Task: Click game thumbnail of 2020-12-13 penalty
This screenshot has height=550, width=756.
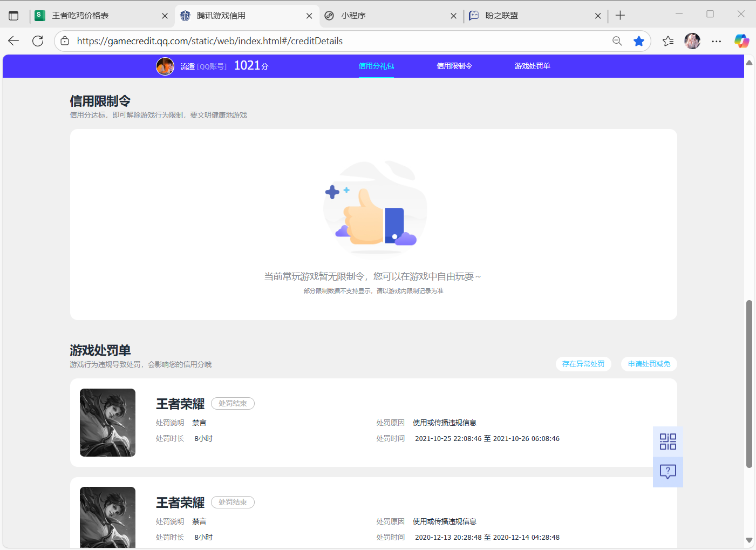Action: [107, 517]
